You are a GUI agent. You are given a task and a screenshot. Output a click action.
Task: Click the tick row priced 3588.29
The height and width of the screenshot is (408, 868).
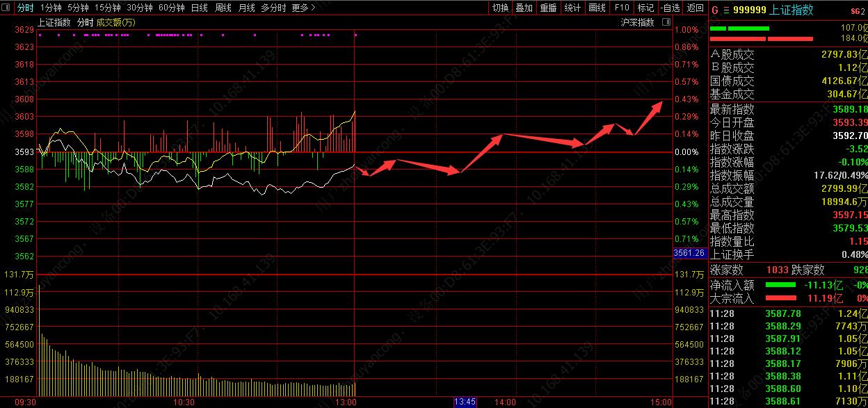click(x=789, y=326)
